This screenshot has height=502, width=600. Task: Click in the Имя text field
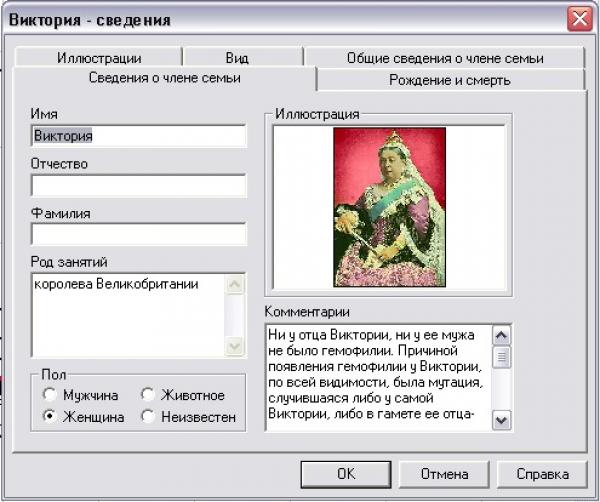tap(138, 136)
